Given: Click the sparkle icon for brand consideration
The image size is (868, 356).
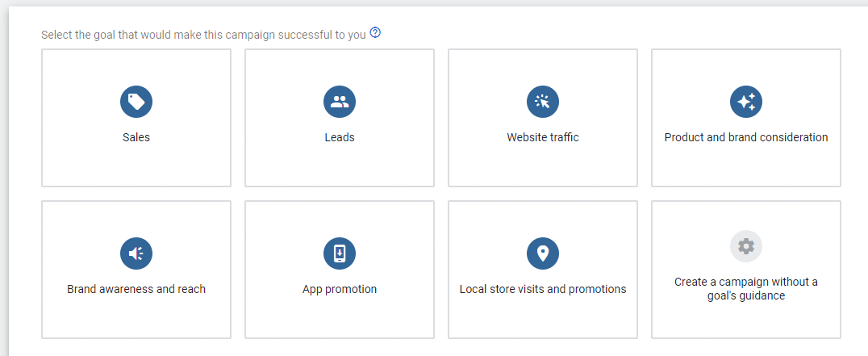Looking at the screenshot, I should pos(746,101).
